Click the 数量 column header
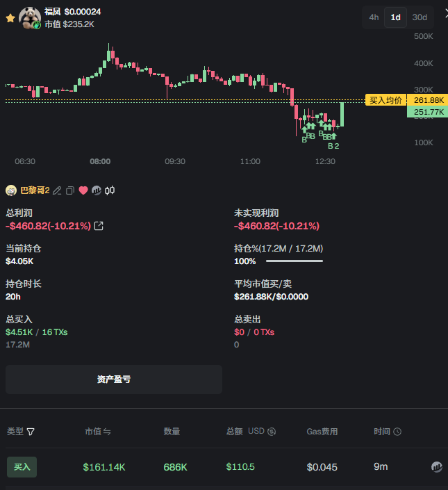Screen dimensions: 448x490 (x=172, y=432)
